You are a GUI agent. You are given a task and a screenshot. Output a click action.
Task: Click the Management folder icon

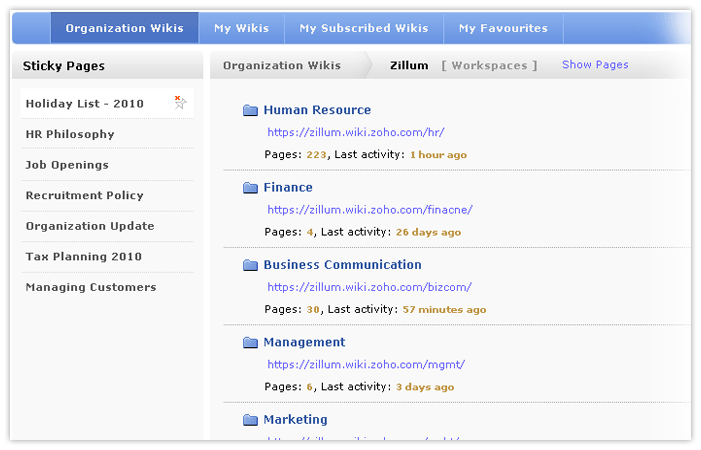(250, 343)
